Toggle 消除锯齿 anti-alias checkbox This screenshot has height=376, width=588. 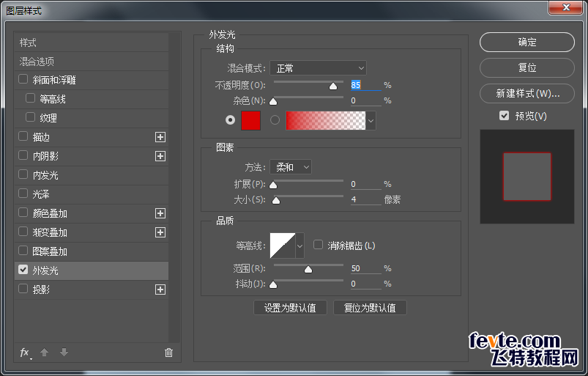(x=318, y=245)
